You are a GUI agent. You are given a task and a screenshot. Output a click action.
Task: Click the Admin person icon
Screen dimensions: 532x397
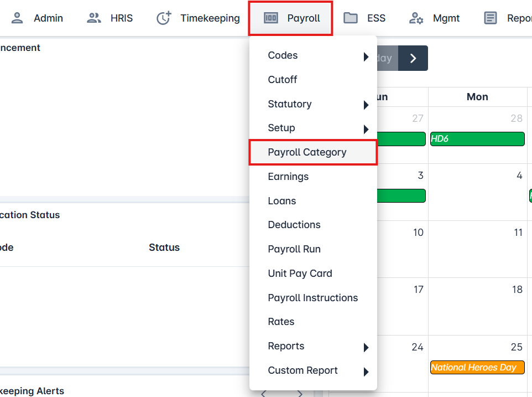click(x=18, y=18)
